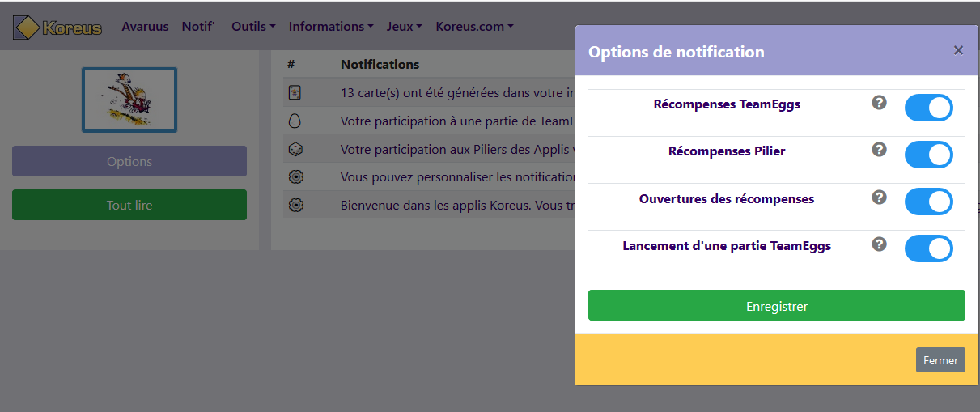980x412 pixels.
Task: Turn off the Récompenses Pilier switch
Action: click(928, 155)
